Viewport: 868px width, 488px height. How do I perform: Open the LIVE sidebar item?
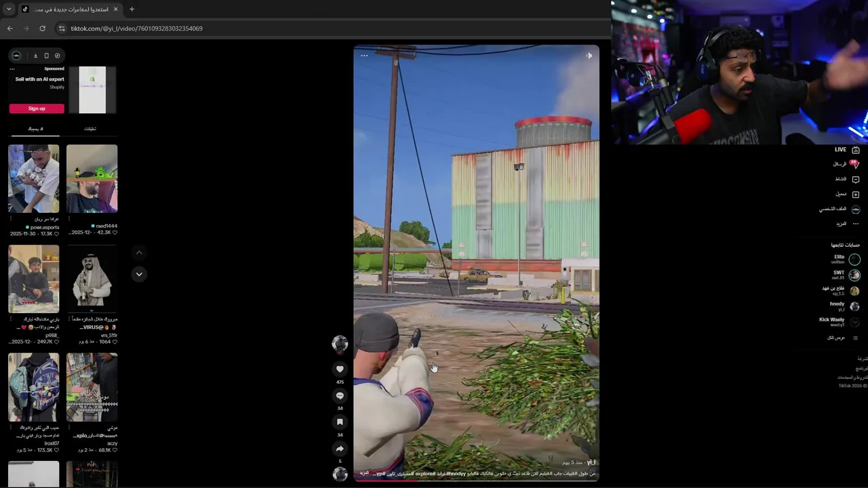(x=847, y=150)
